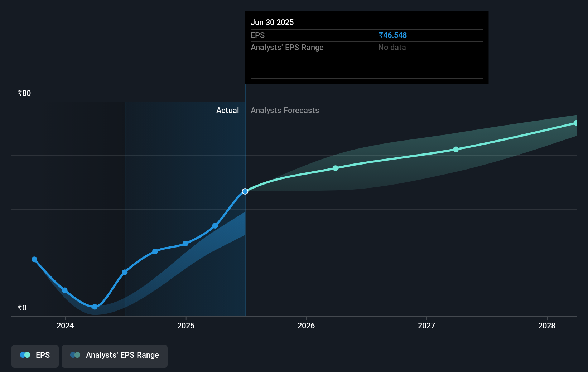Screen dimensions: 588x372
Task: Switch to the Analysts Forecasts section
Action: click(x=285, y=110)
